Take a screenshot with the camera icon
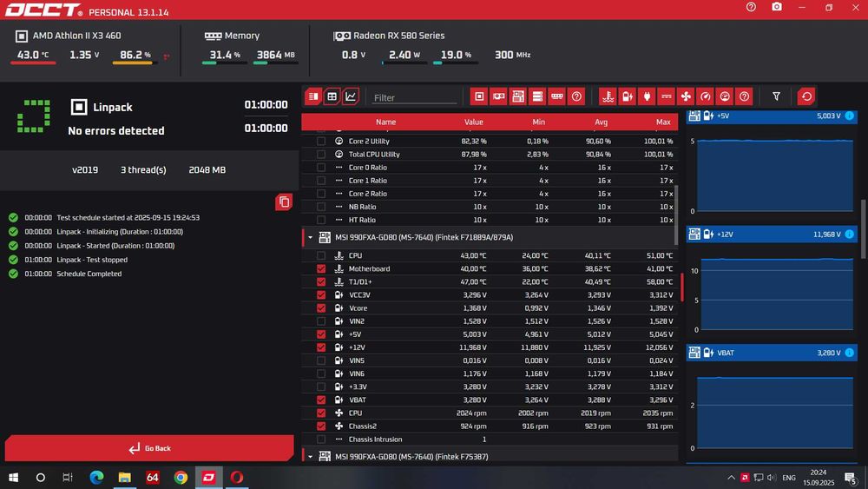Viewport: 868px width, 489px height. [777, 7]
